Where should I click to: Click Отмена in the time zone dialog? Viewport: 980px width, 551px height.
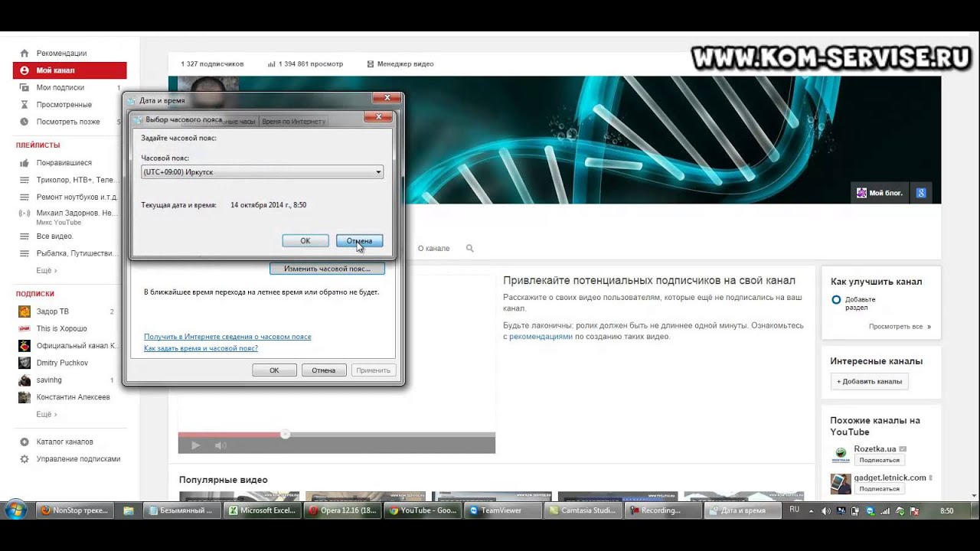coord(359,241)
